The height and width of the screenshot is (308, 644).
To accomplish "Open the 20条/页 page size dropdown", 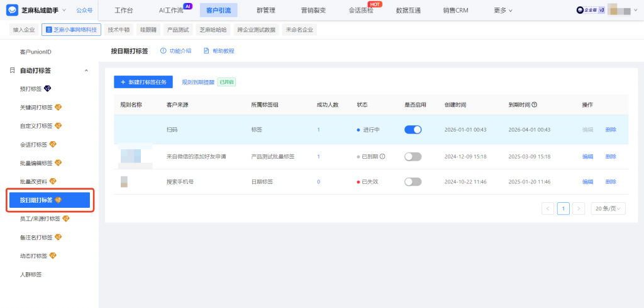I will 608,208.
